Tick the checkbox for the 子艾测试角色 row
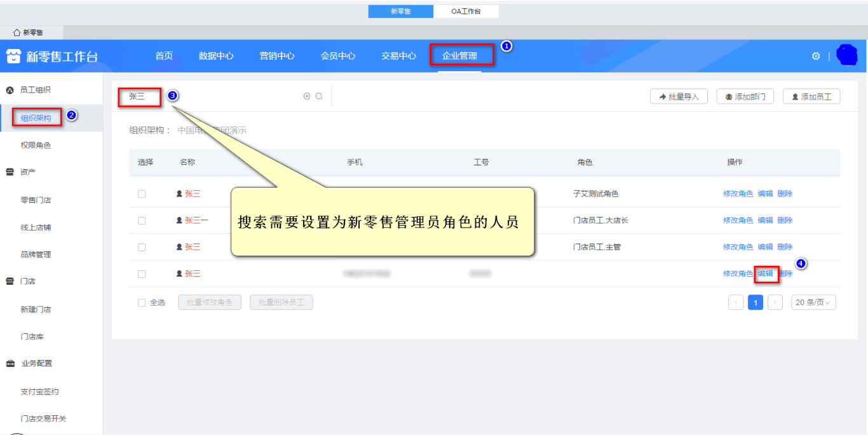 (142, 194)
